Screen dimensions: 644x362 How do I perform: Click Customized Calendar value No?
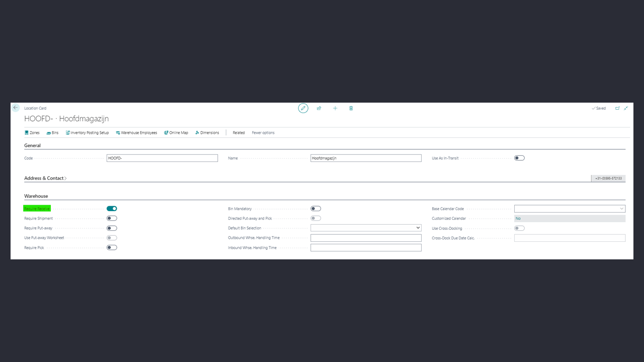pyautogui.click(x=570, y=218)
